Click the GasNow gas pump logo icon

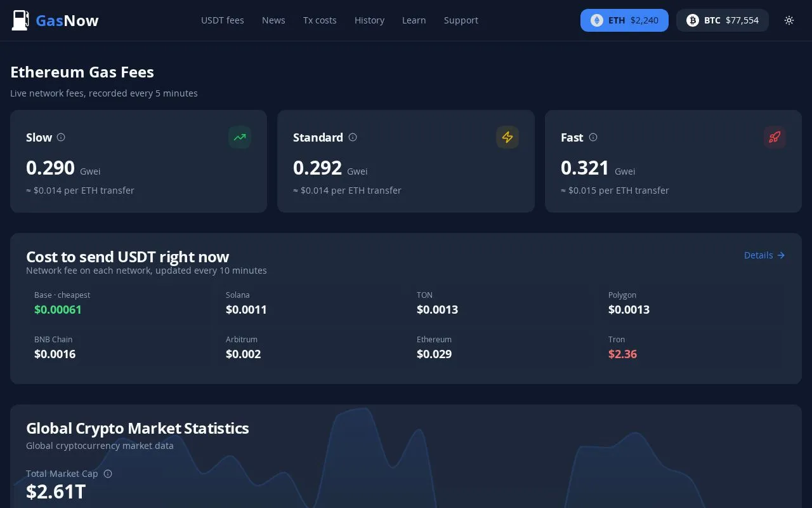point(20,20)
